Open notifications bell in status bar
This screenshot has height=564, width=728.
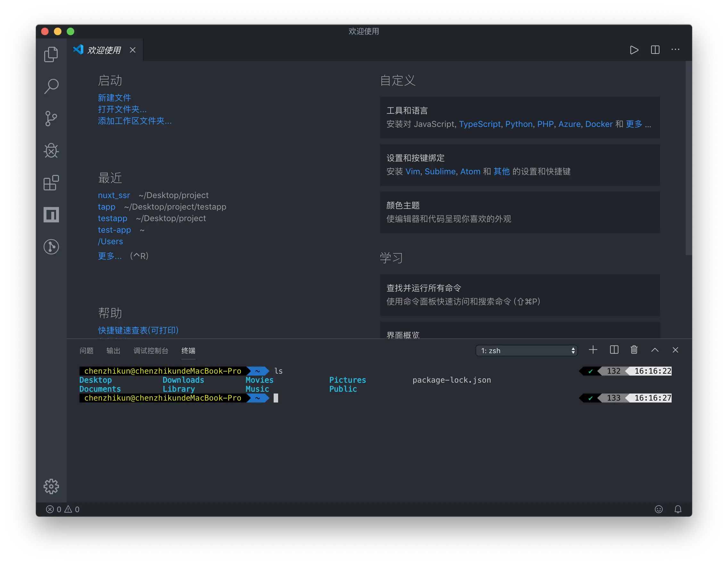pyautogui.click(x=678, y=509)
